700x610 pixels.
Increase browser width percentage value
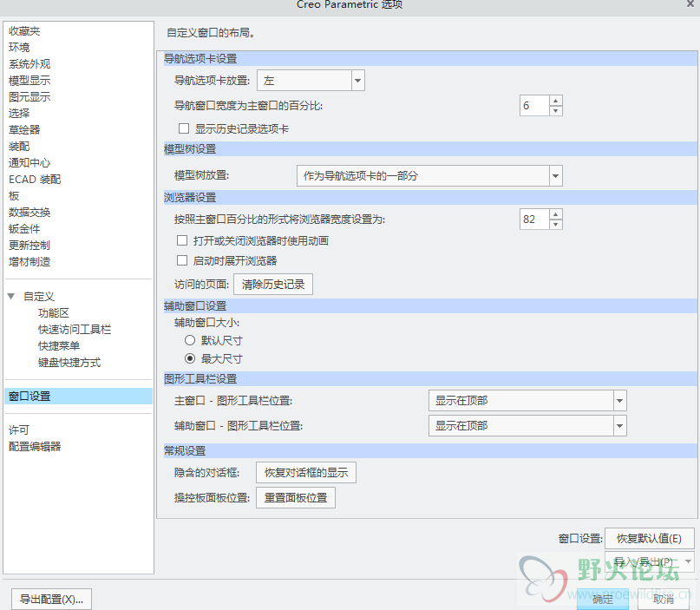pos(556,214)
